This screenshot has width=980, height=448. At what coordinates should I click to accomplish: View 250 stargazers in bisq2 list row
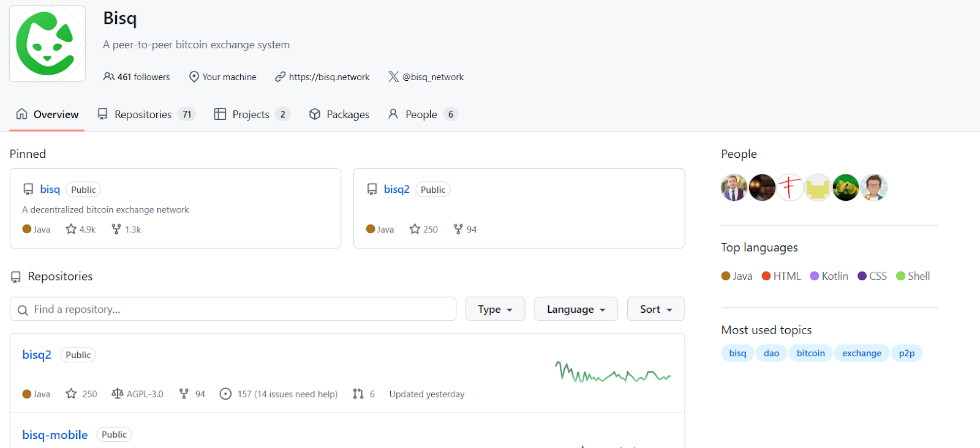pos(81,394)
